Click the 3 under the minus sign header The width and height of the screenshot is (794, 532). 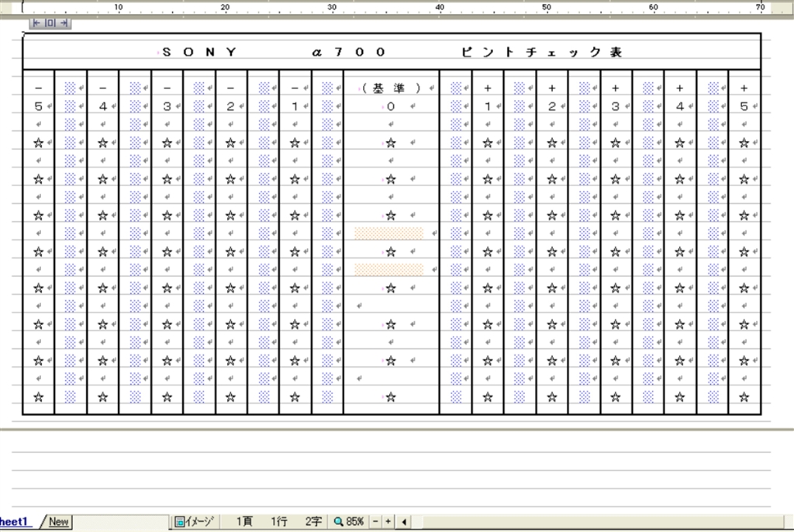tap(167, 106)
